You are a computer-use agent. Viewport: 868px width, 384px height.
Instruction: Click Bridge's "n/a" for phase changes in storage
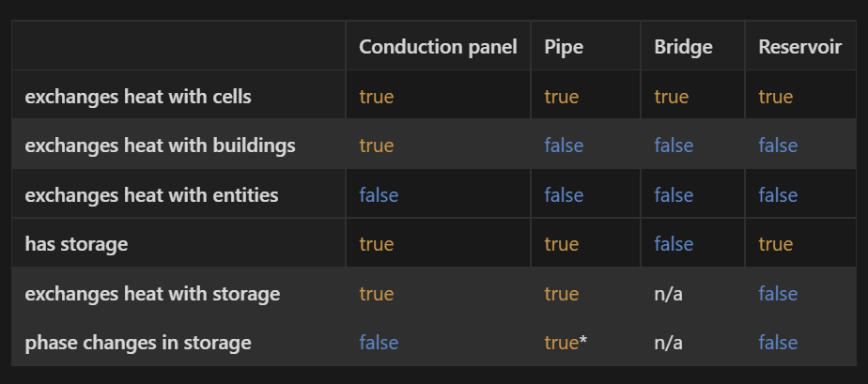click(x=668, y=343)
